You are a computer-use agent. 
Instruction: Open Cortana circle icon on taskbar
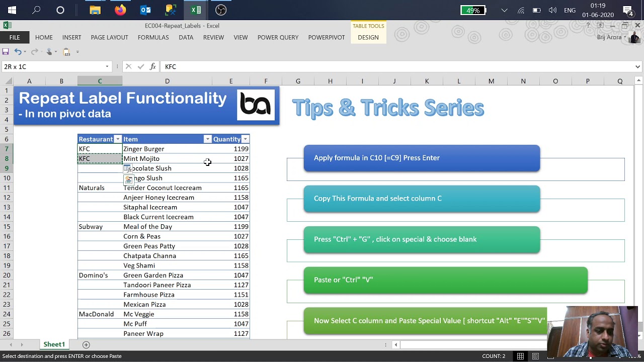(60, 10)
